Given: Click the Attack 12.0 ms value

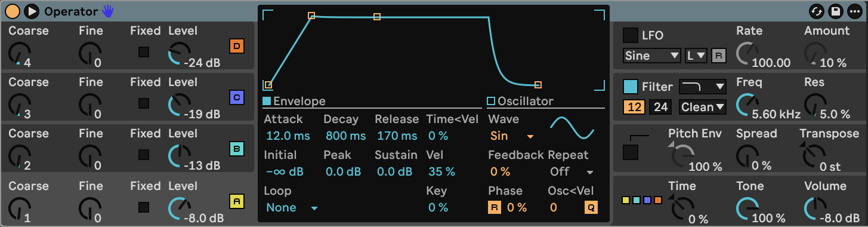Looking at the screenshot, I should pyautogui.click(x=288, y=136).
